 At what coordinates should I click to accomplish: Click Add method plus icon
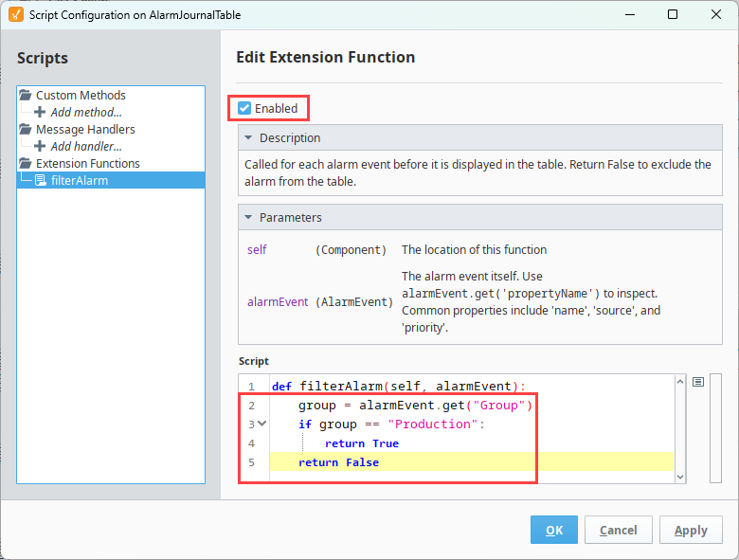pos(40,112)
